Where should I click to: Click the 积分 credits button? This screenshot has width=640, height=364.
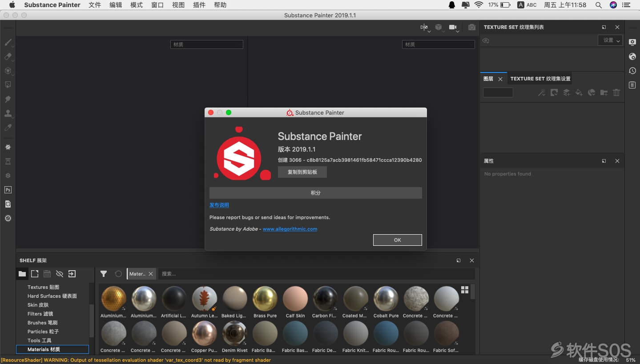pyautogui.click(x=316, y=193)
